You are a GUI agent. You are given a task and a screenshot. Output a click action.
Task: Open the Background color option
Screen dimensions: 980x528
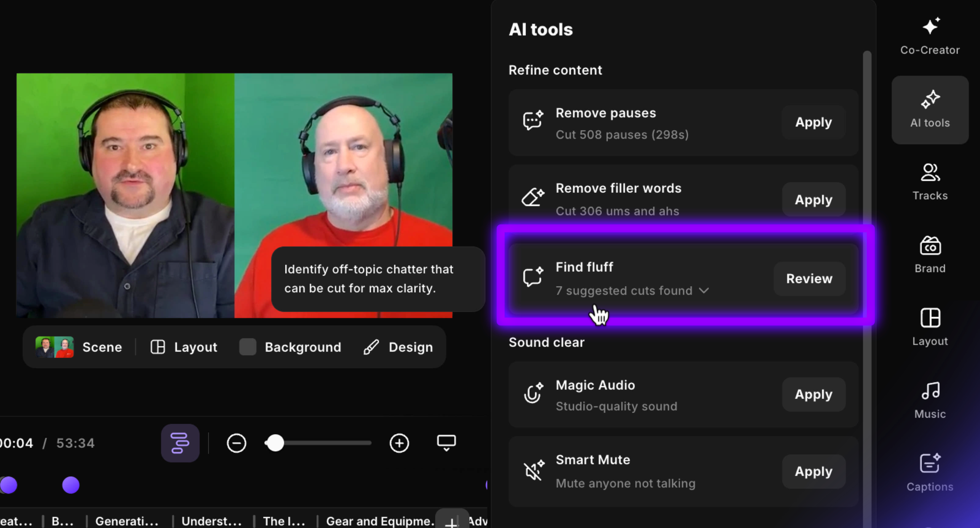290,347
